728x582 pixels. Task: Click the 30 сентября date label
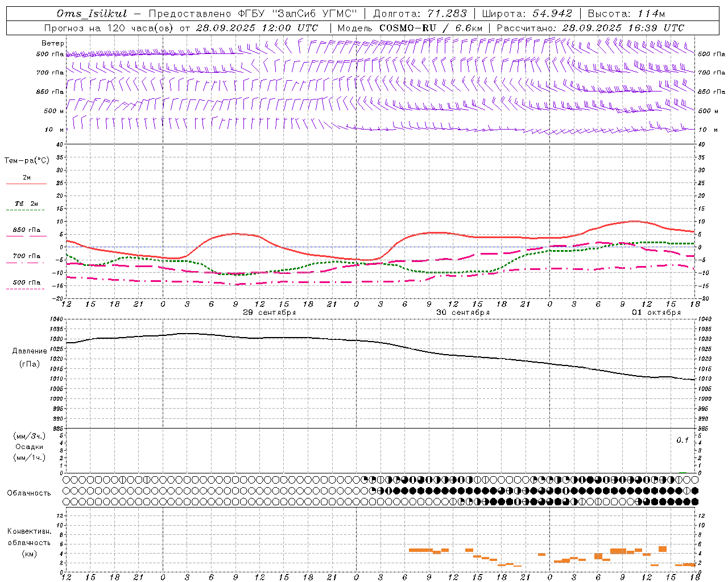[463, 313]
